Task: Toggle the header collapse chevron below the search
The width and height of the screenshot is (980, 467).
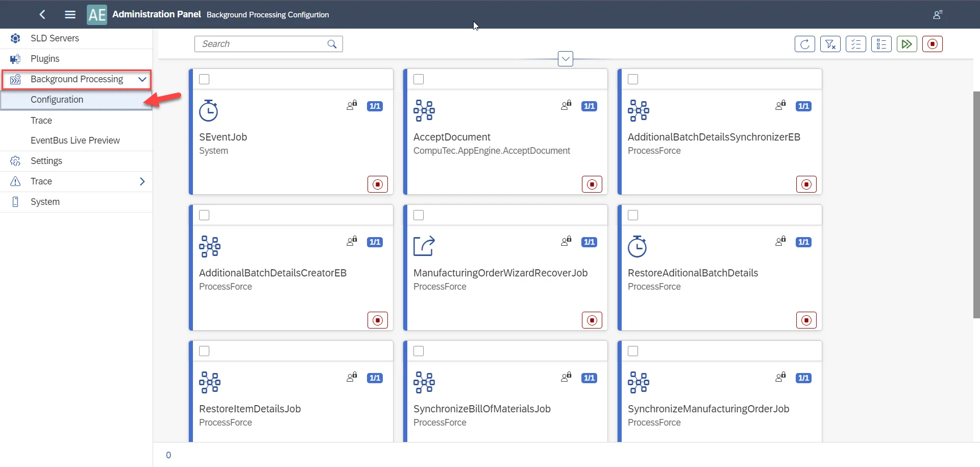Action: 566,59
